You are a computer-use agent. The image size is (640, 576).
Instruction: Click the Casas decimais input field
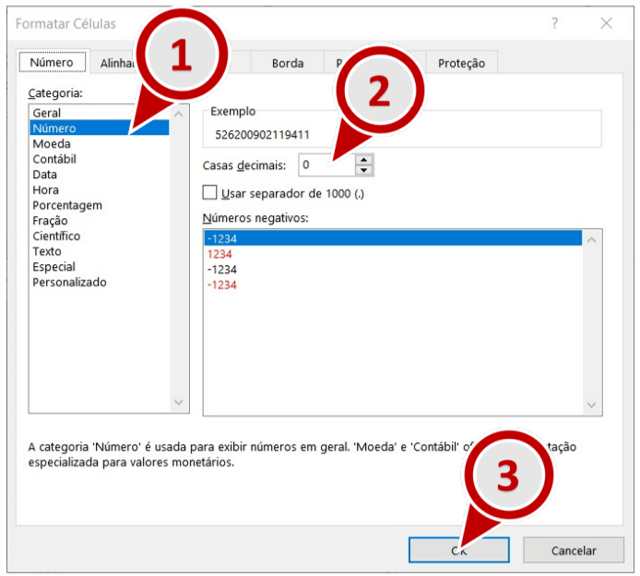point(326,165)
